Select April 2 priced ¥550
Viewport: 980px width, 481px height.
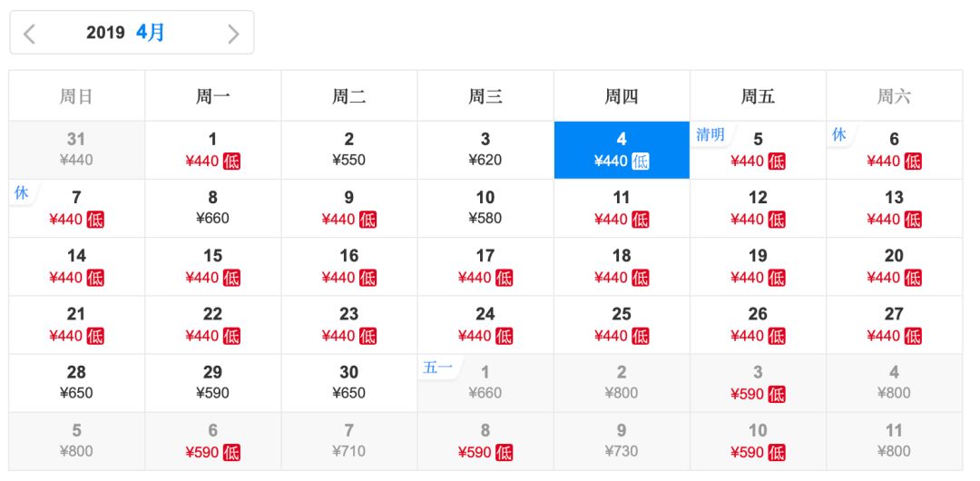pos(349,150)
